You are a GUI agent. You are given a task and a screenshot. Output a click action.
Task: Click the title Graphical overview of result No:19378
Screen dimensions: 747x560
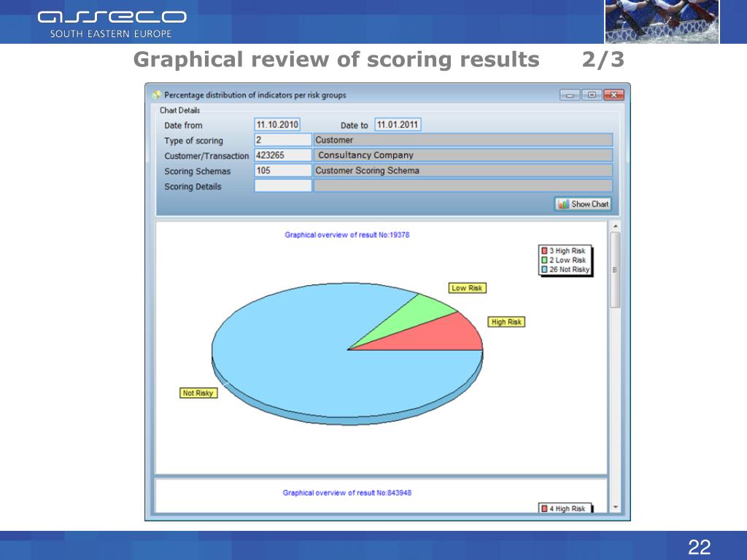pyautogui.click(x=347, y=235)
